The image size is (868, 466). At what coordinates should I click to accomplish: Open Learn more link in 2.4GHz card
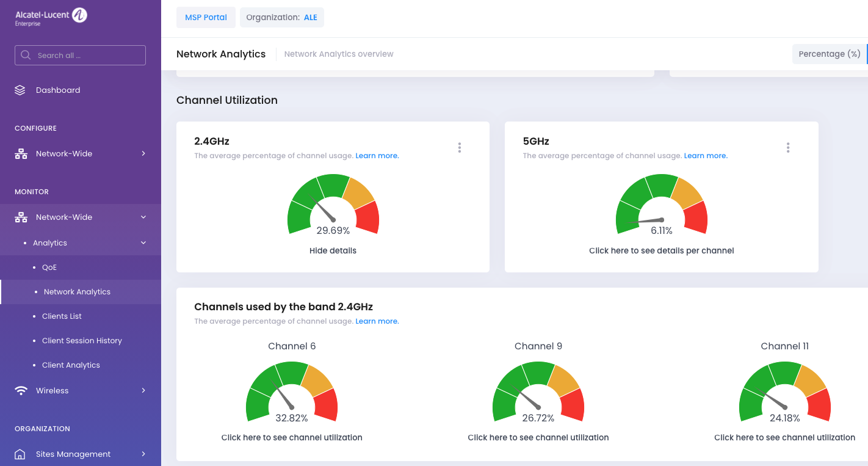377,156
